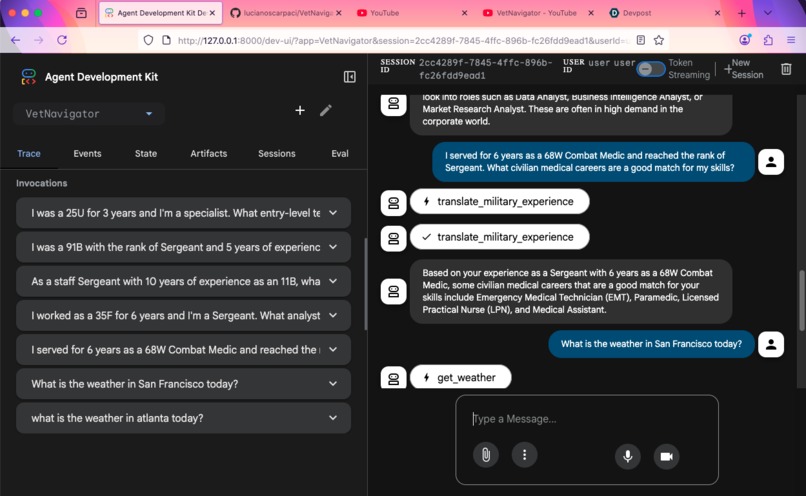Open the Firefox account icon
Image resolution: width=806 pixels, height=496 pixels.
pos(745,40)
